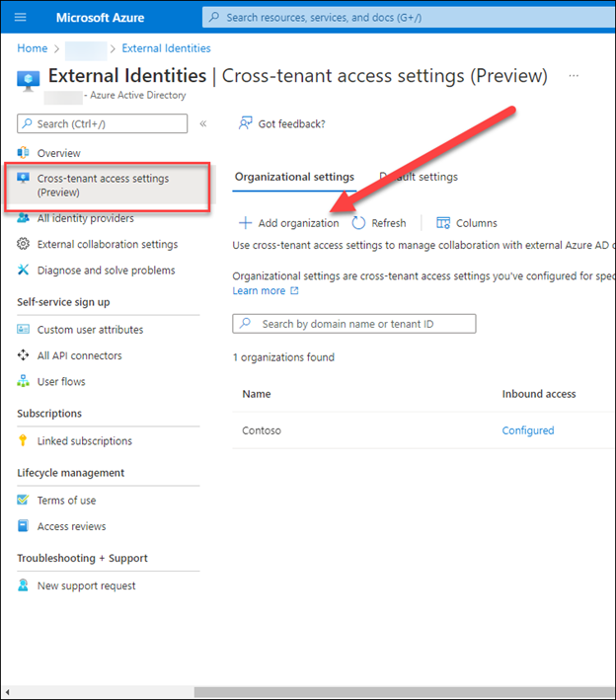The image size is (616, 700).
Task: Select Cross-tenant access settings in sidebar
Action: point(103,185)
